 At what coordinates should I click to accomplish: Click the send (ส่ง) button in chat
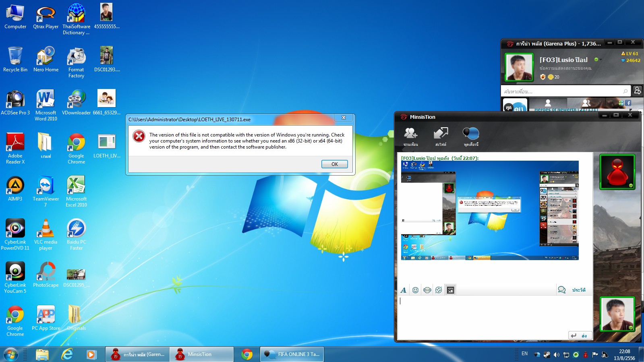(x=580, y=335)
